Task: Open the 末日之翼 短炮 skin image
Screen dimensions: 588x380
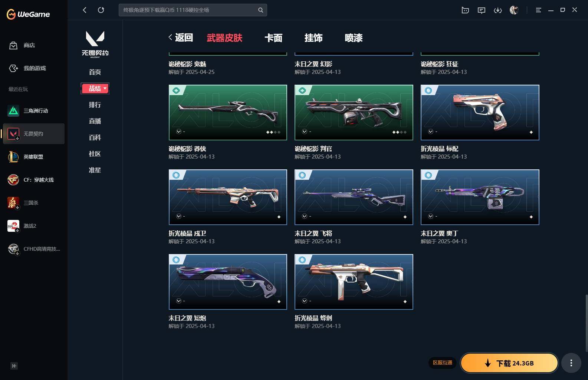Action: tap(228, 282)
